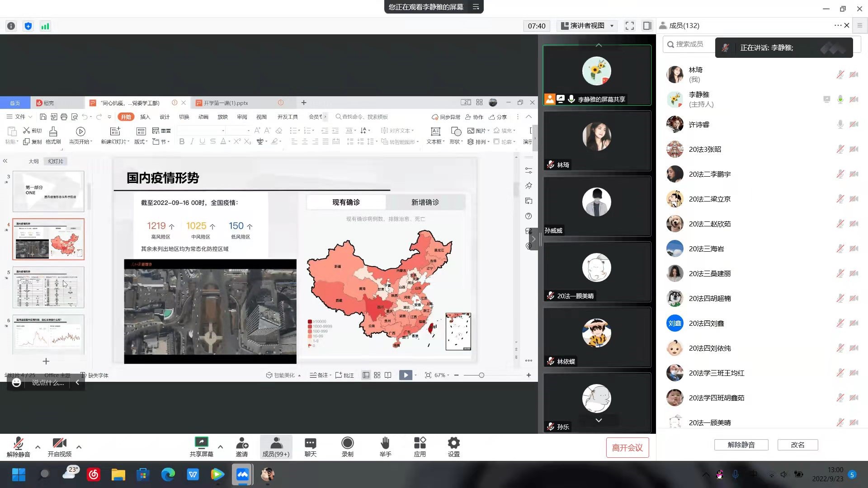Open network signal status icon
868x488 pixels.
(x=45, y=26)
